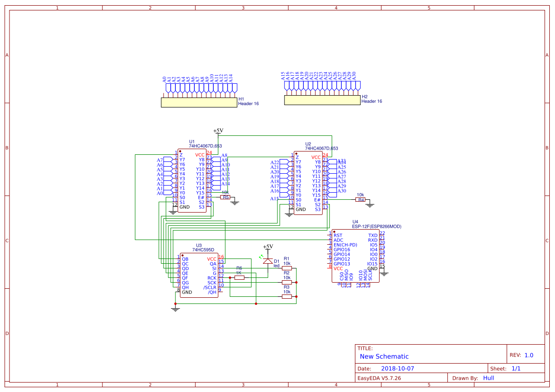Click the ADC pin on U4
Screen dimensions: 555x392
(x=338, y=240)
